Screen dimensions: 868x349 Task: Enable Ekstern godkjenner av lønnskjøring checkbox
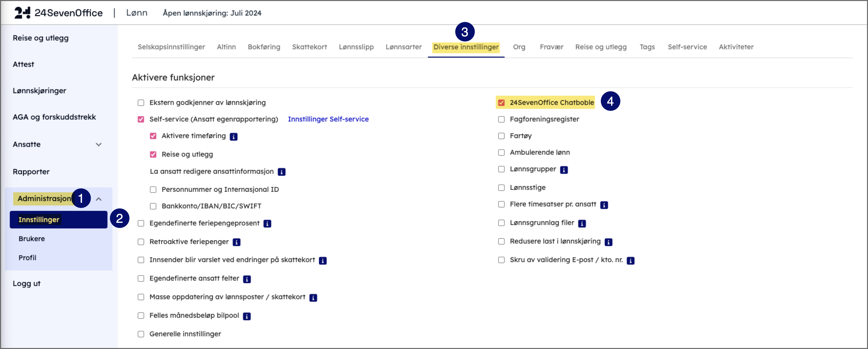pyautogui.click(x=141, y=103)
